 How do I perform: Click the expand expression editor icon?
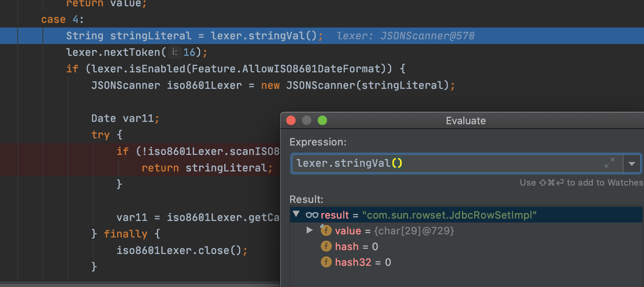pos(609,163)
